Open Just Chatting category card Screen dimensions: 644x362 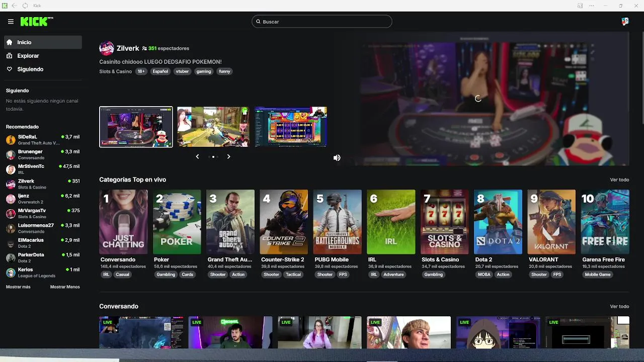[x=123, y=222]
